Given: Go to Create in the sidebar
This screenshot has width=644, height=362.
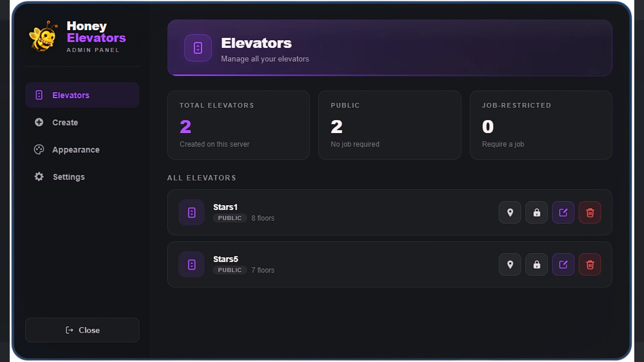Looking at the screenshot, I should point(82,122).
